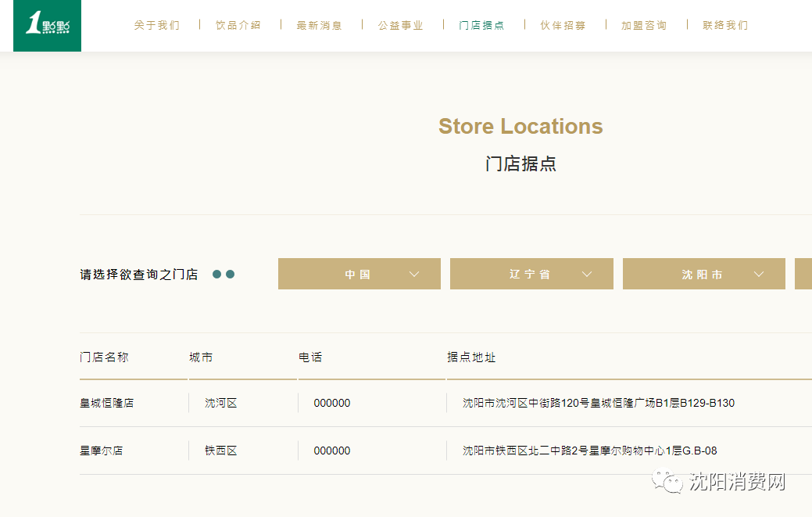The height and width of the screenshot is (517, 812).
Task: Open the 中国 country dropdown
Action: (x=359, y=275)
